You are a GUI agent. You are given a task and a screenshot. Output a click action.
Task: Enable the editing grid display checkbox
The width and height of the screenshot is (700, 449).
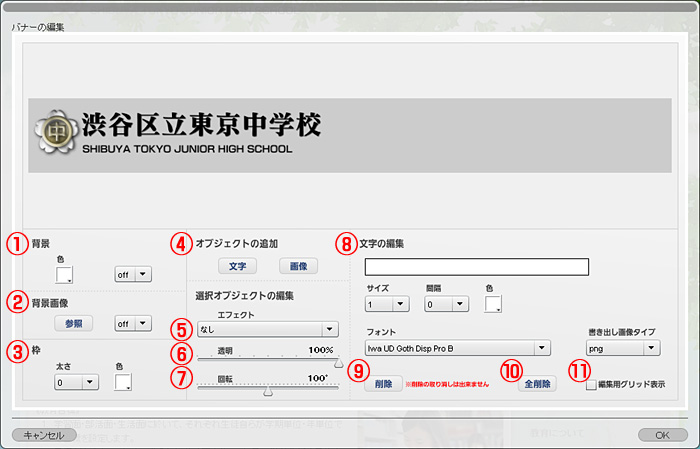coord(591,384)
